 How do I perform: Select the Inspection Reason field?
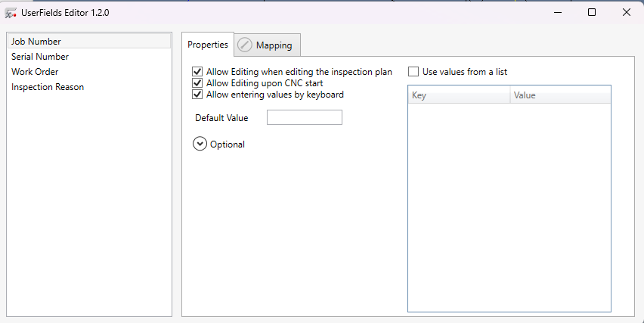tap(48, 87)
